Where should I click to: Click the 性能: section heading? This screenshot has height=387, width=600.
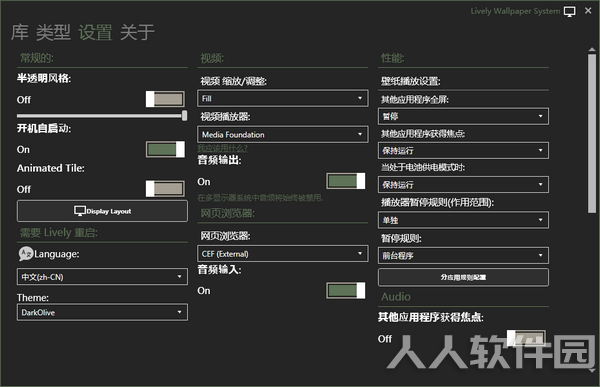(x=392, y=58)
